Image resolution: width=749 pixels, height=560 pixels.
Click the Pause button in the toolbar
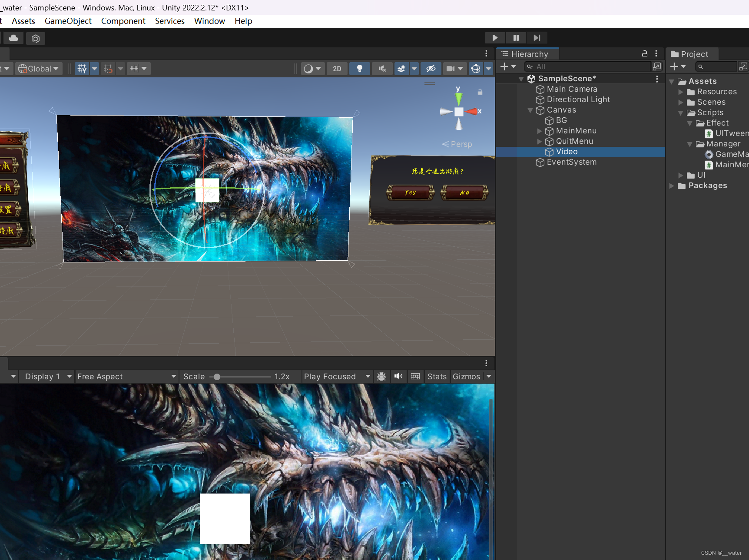pos(516,38)
